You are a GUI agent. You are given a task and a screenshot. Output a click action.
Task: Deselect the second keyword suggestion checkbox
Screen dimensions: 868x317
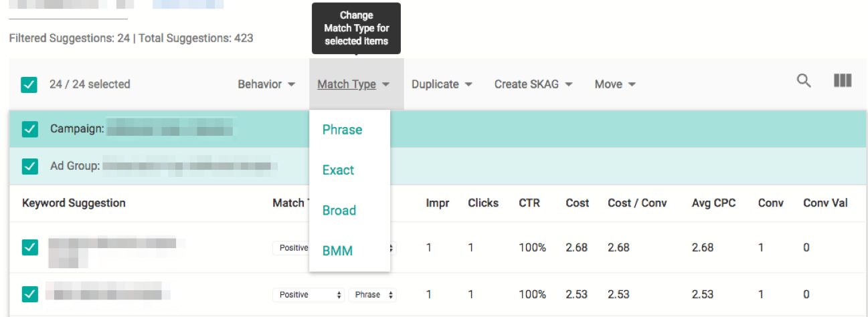(x=29, y=294)
